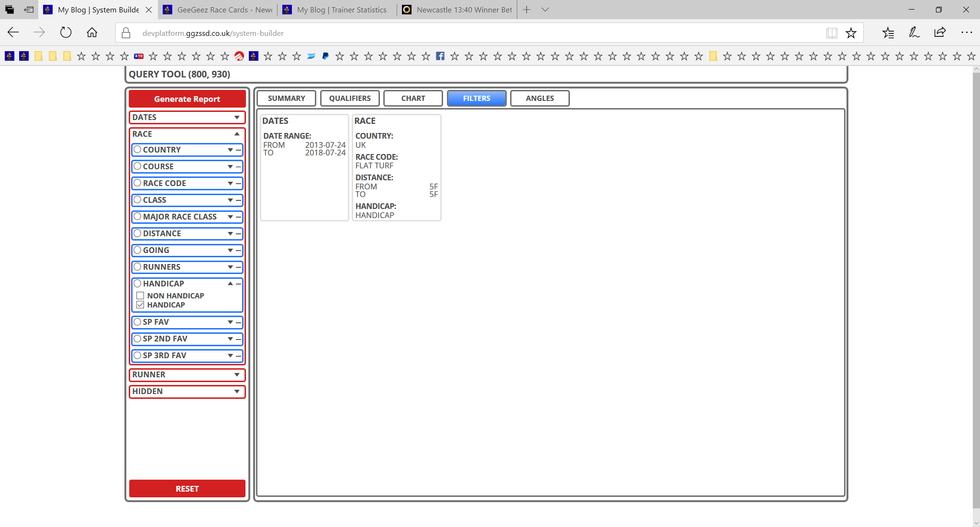980x527 pixels.
Task: Open browser settings ellipsis menu
Action: click(x=967, y=33)
